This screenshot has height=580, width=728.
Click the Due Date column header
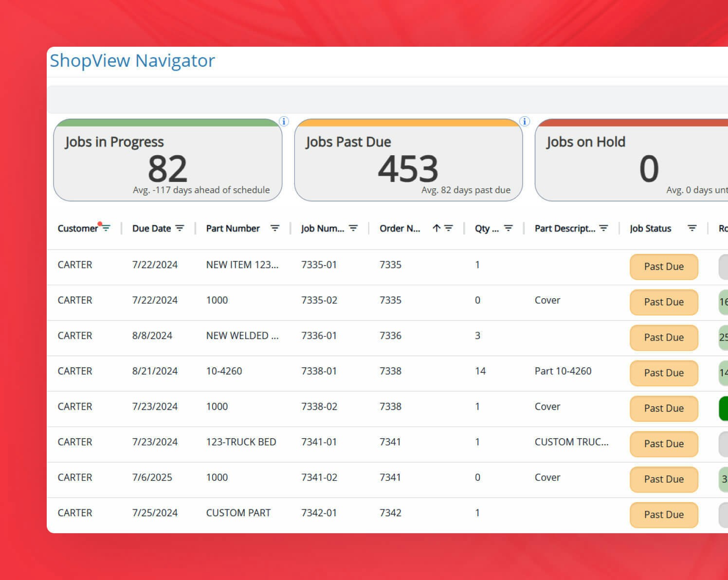pyautogui.click(x=151, y=228)
